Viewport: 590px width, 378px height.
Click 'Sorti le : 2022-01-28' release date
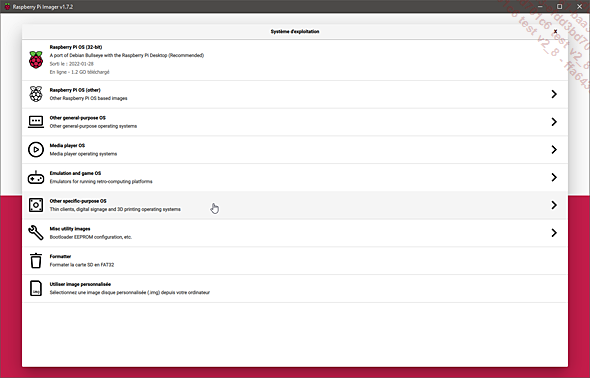(x=71, y=64)
